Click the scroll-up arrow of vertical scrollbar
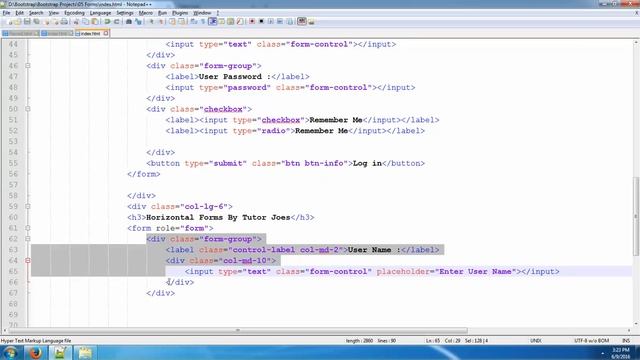The height and width of the screenshot is (360, 640). [636, 42]
